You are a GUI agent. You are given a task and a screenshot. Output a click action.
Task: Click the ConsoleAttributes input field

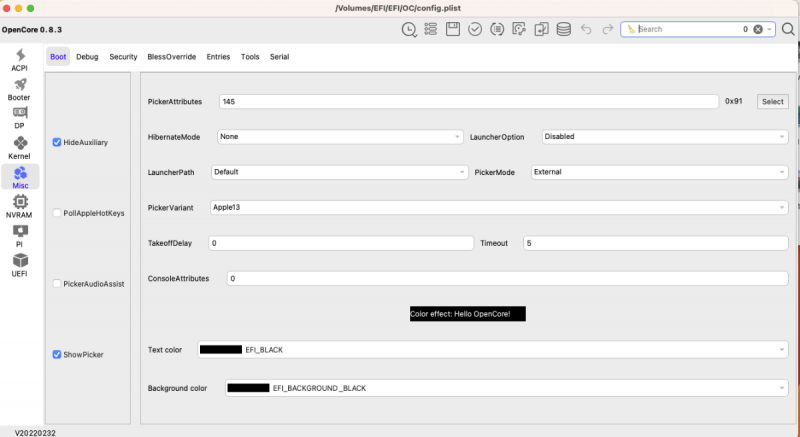(508, 278)
